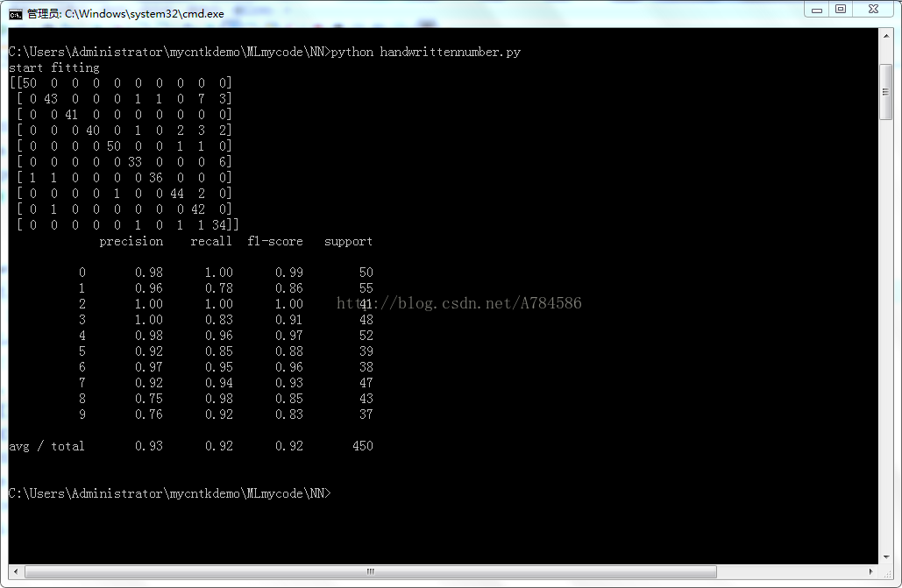Click the title bar text 'C:\Windows\system32\cmd.exe'
This screenshot has width=902, height=588.
[x=145, y=14]
